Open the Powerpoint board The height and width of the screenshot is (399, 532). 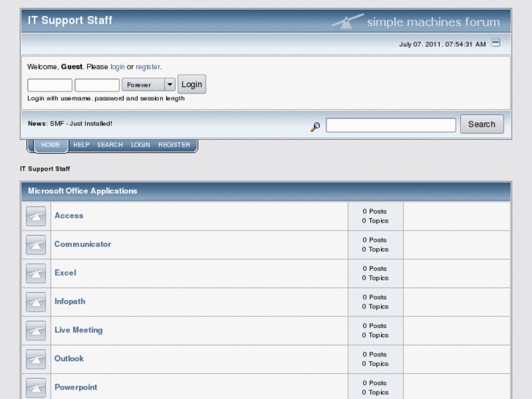[x=76, y=387]
